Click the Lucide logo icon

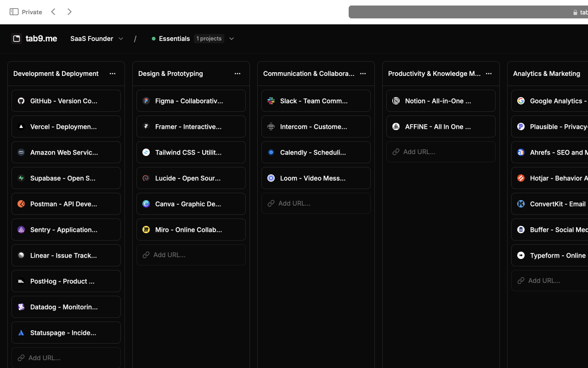tap(146, 178)
